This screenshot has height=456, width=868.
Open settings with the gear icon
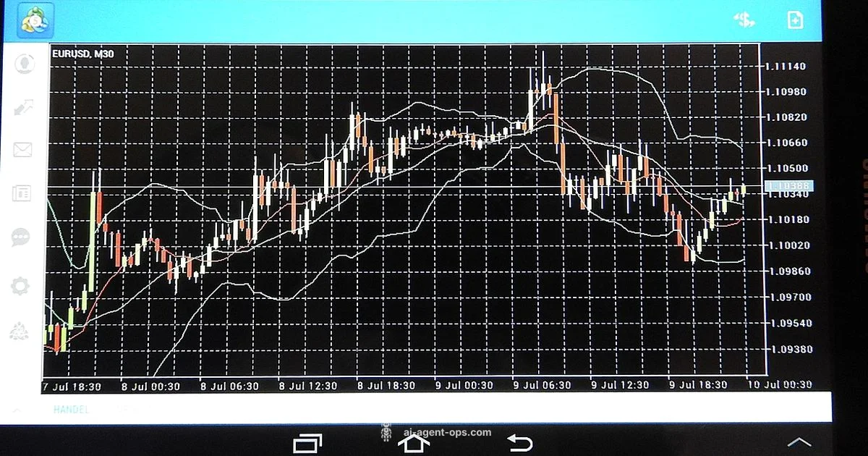[x=20, y=286]
